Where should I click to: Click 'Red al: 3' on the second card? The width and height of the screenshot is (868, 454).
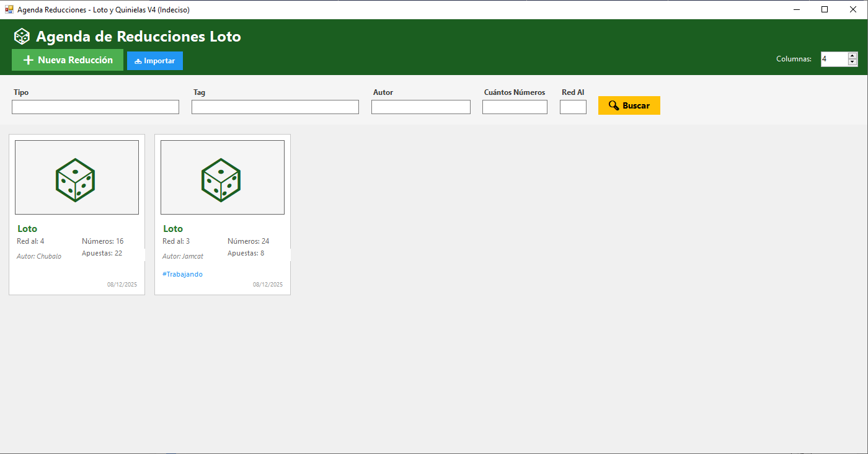(x=176, y=241)
